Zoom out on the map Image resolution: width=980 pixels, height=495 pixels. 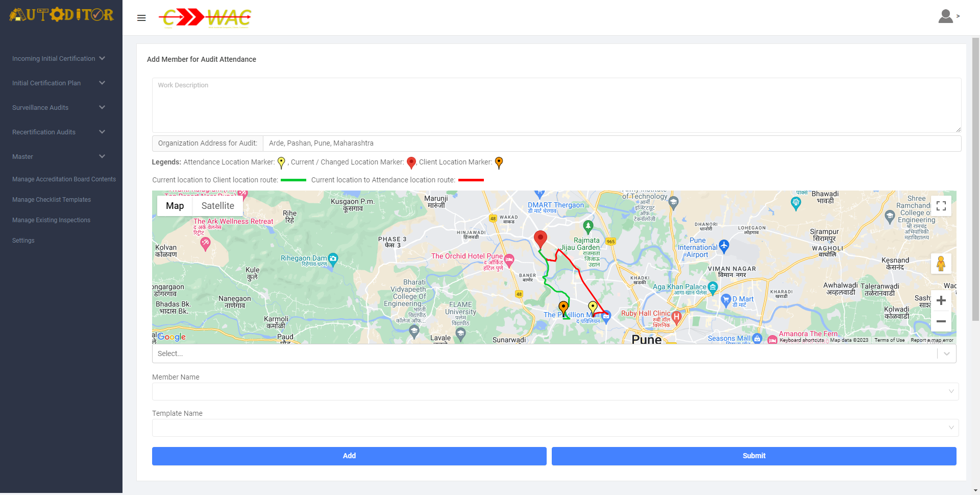pos(941,321)
